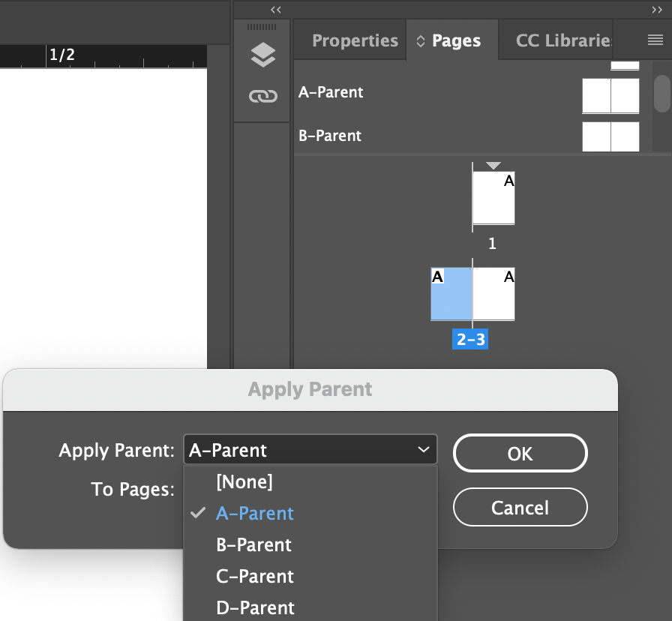Click the right double-arrow collapse panel icon
Viewport: 672px width, 621px height.
click(657, 9)
